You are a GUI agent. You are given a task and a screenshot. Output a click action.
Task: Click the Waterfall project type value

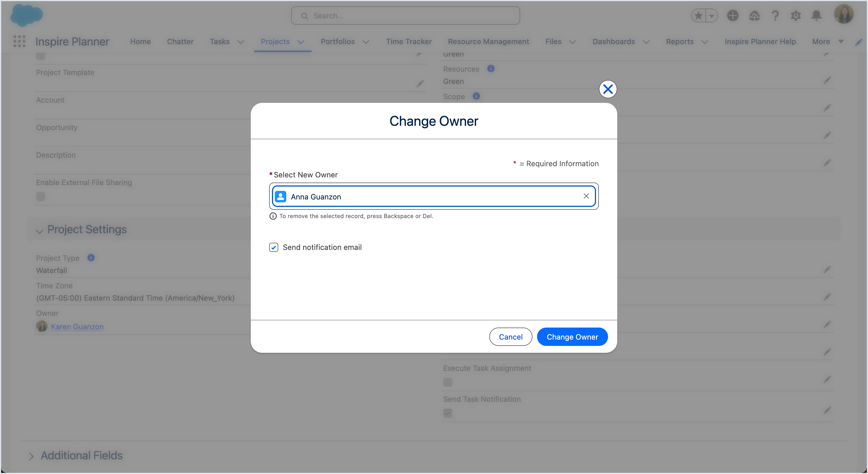(x=52, y=271)
